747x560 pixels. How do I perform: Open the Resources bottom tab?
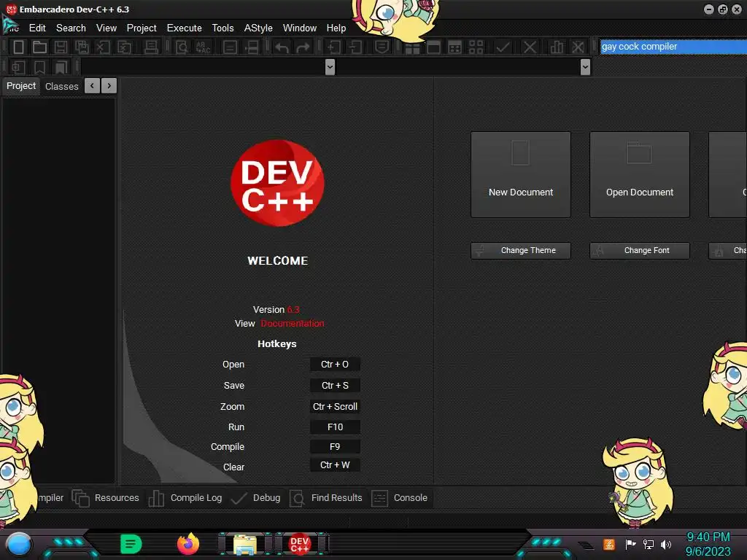pyautogui.click(x=106, y=498)
